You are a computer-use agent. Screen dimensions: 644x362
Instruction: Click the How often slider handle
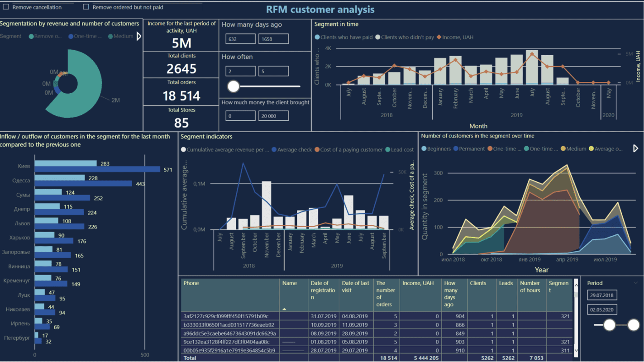click(234, 86)
